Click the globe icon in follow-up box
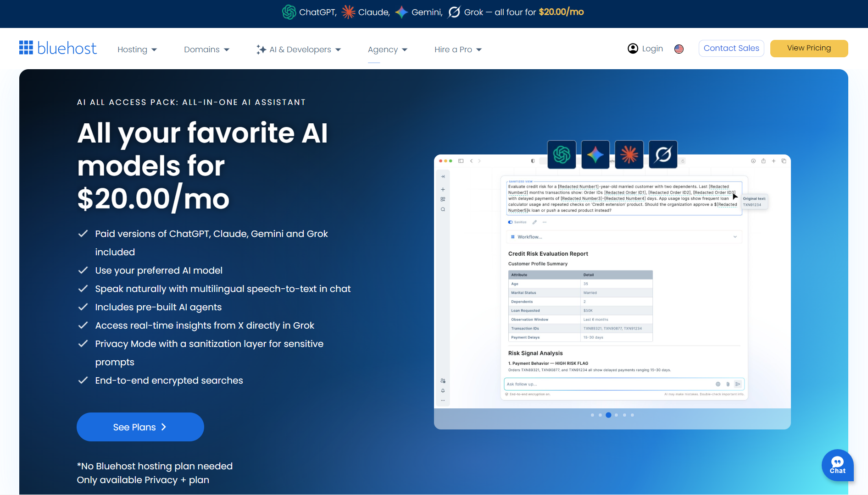The width and height of the screenshot is (868, 495). tap(718, 384)
